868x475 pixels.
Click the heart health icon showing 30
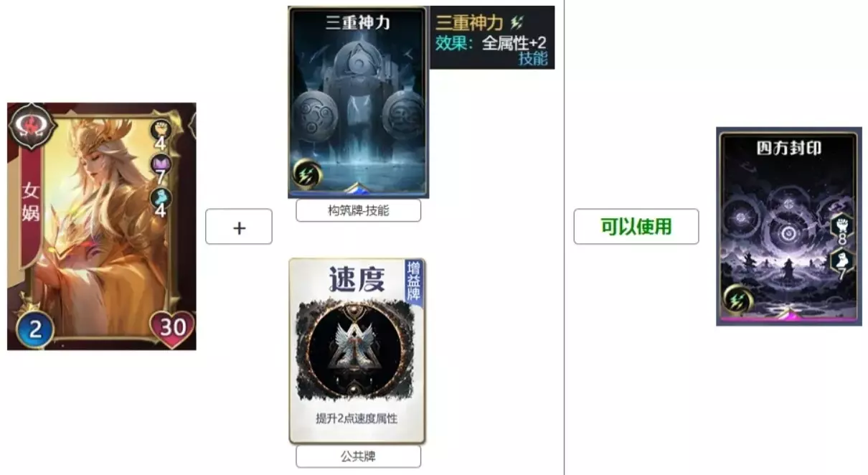coord(172,329)
